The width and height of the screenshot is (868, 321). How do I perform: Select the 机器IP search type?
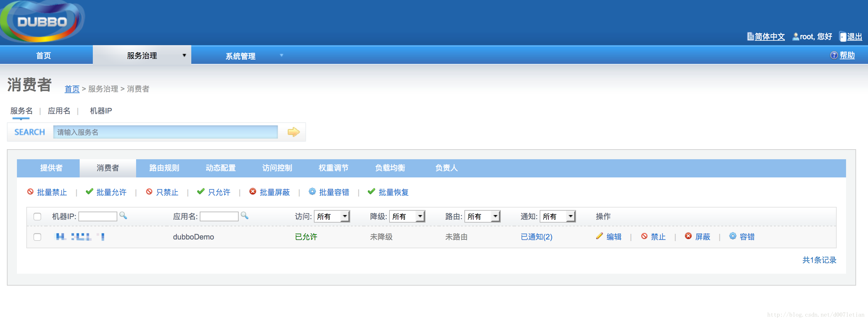click(101, 111)
